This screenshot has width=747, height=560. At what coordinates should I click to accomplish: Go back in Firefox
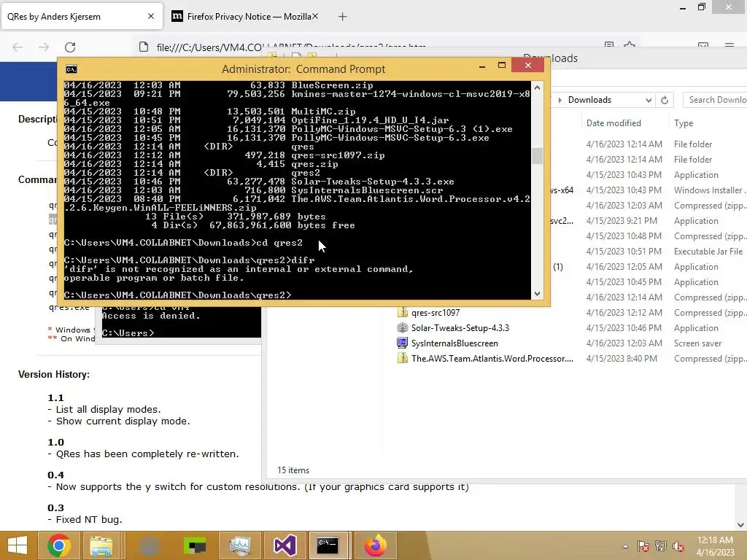coord(18,47)
